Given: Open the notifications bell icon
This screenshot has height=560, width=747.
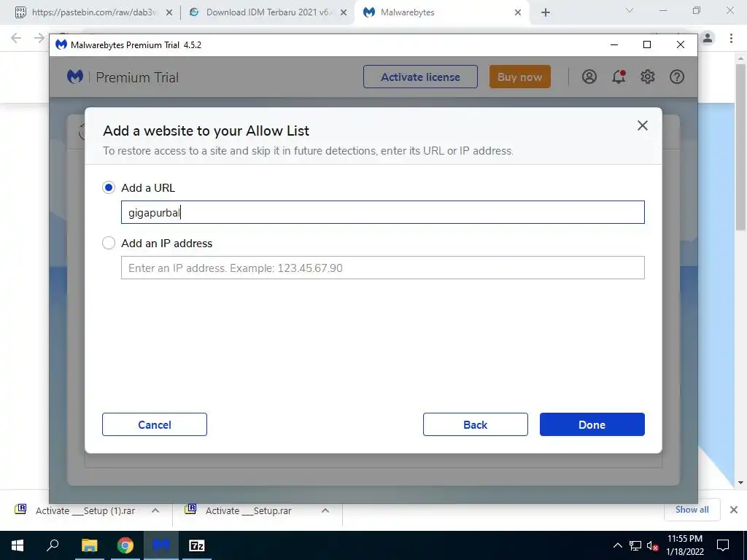Looking at the screenshot, I should 619,77.
